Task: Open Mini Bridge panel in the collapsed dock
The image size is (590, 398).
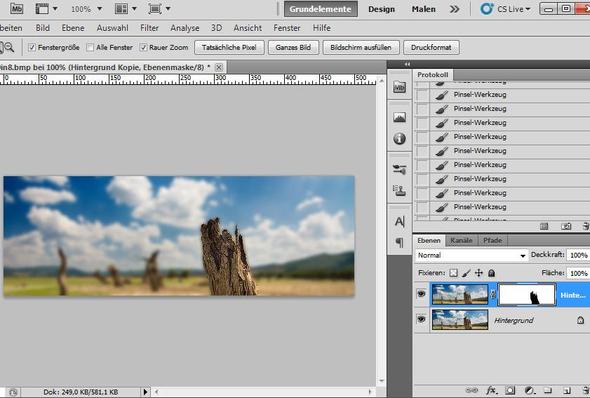Action: point(399,87)
